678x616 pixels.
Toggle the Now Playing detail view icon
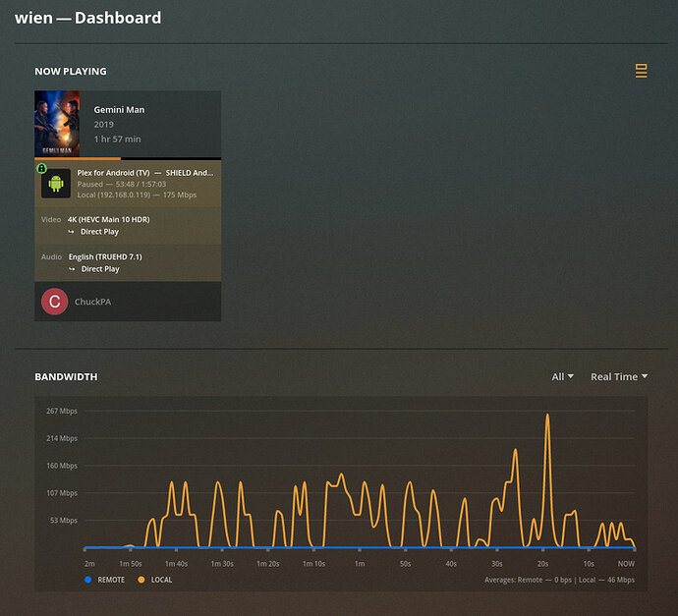click(x=642, y=71)
